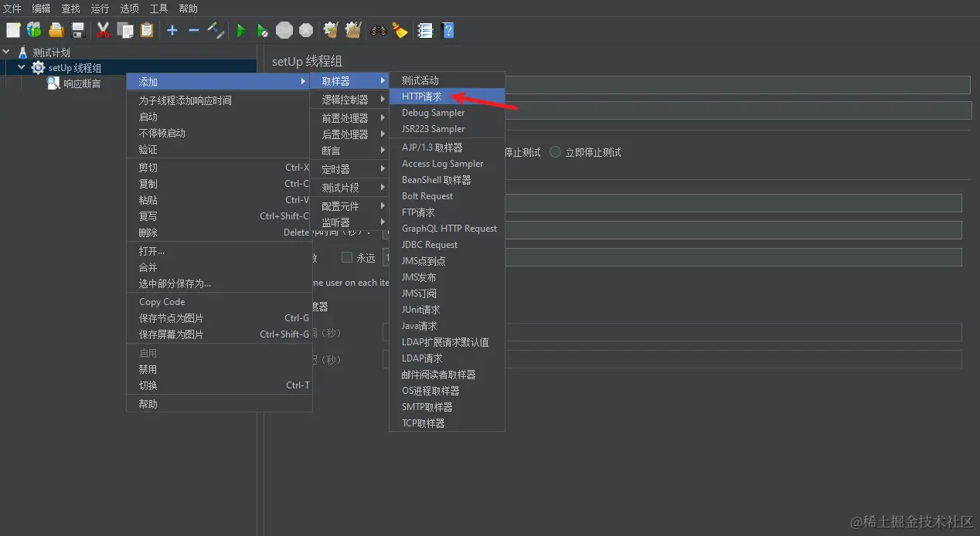Expand the 定时器 submenu

pos(349,169)
